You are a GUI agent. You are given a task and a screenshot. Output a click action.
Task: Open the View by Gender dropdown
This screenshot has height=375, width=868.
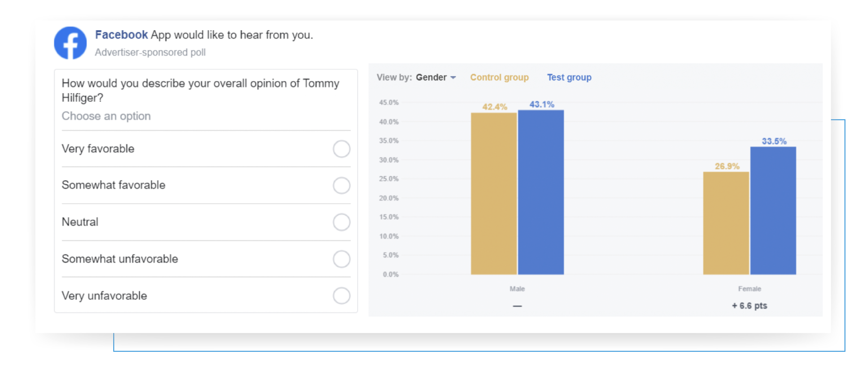(436, 78)
